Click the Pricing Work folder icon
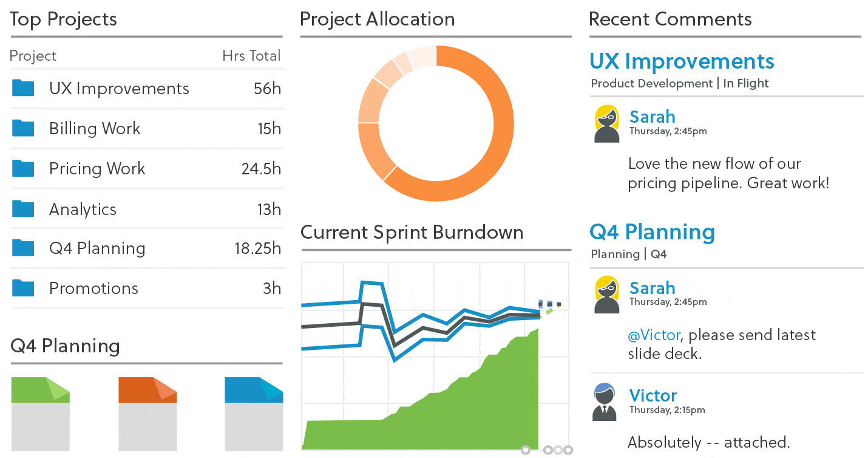 (23, 168)
